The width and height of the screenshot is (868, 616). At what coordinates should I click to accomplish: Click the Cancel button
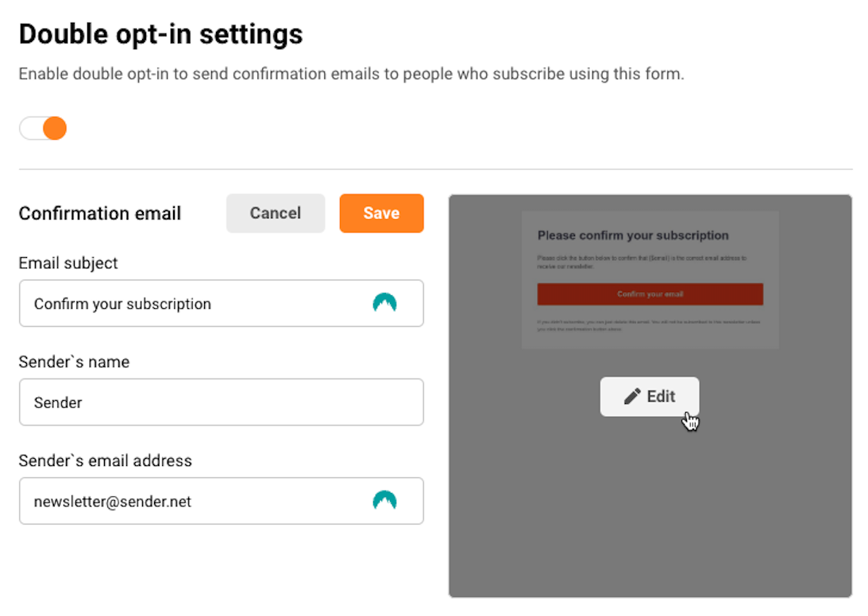tap(276, 214)
